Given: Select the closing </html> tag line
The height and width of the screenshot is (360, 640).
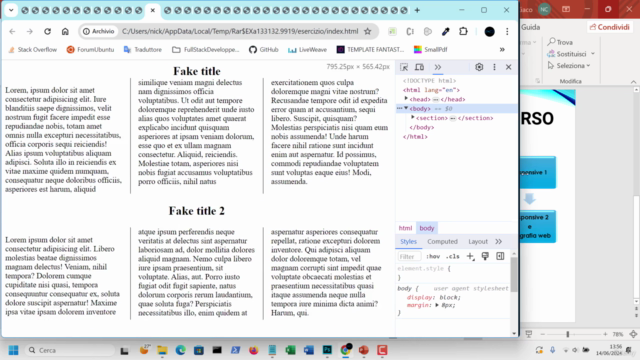Looking at the screenshot, I should click(415, 137).
